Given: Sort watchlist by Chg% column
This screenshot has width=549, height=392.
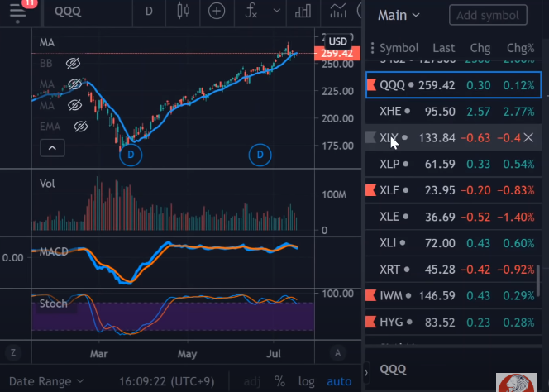Looking at the screenshot, I should pyautogui.click(x=521, y=48).
